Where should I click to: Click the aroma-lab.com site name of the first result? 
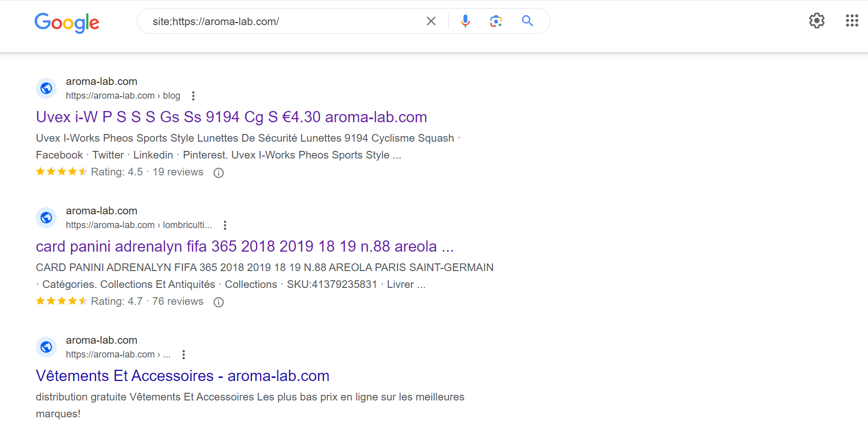pos(102,81)
